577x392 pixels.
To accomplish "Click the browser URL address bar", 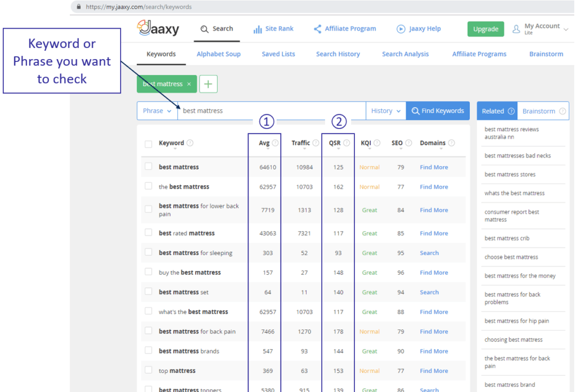I will [x=322, y=7].
